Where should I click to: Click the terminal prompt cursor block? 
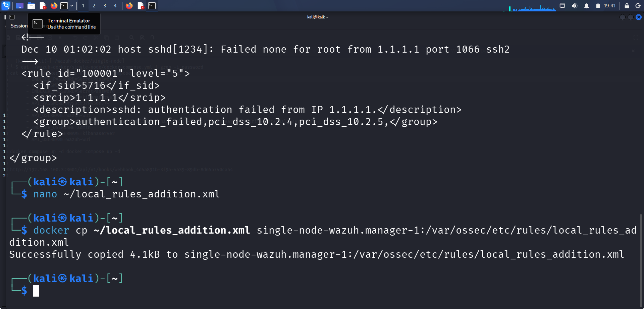click(x=36, y=291)
